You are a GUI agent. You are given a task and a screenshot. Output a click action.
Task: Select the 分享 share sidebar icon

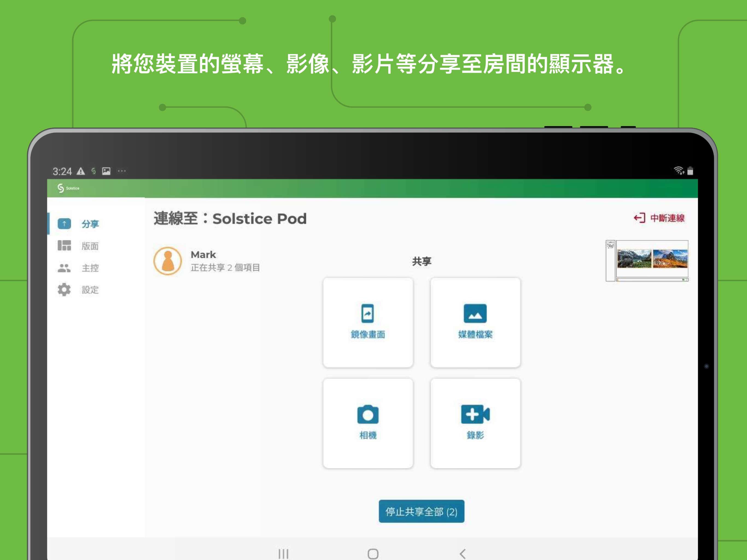pos(64,224)
